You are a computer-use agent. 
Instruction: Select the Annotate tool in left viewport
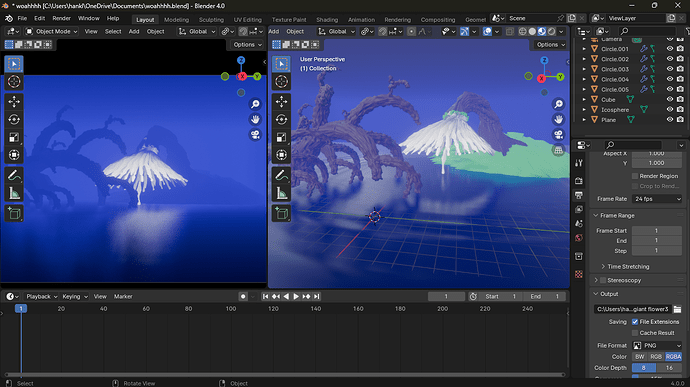pos(14,175)
